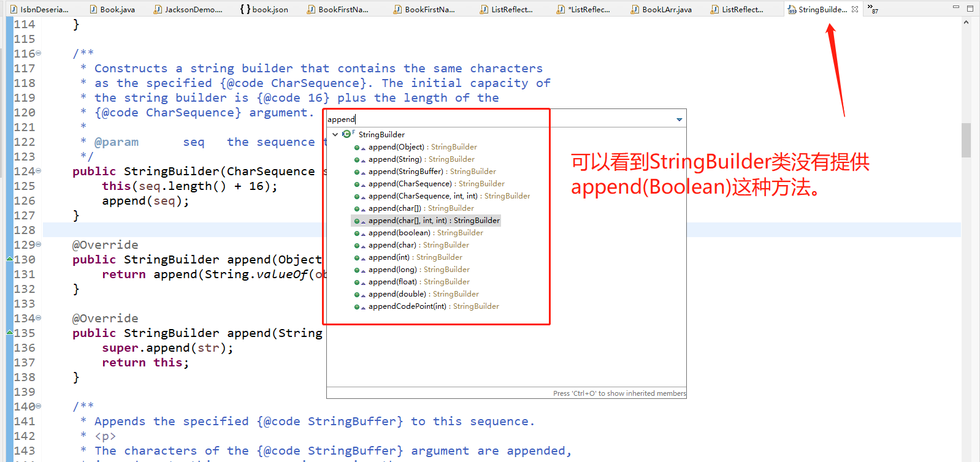This screenshot has height=462, width=980.
Task: Open the quick outline view menu arrow
Action: point(679,119)
